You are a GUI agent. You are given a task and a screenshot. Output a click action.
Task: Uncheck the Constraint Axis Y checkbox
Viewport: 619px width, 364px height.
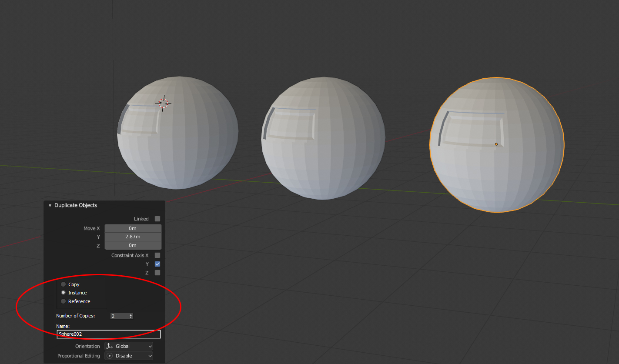click(157, 264)
